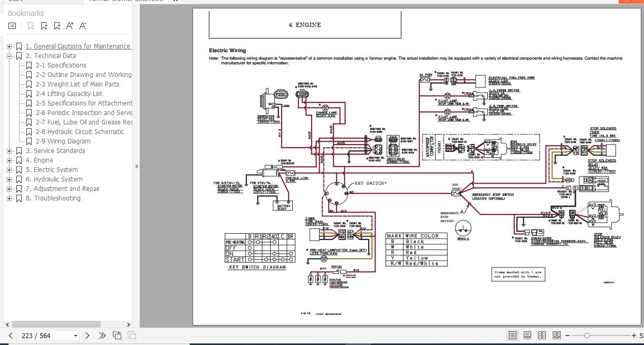Click the next view icon

pyautogui.click(x=132, y=336)
